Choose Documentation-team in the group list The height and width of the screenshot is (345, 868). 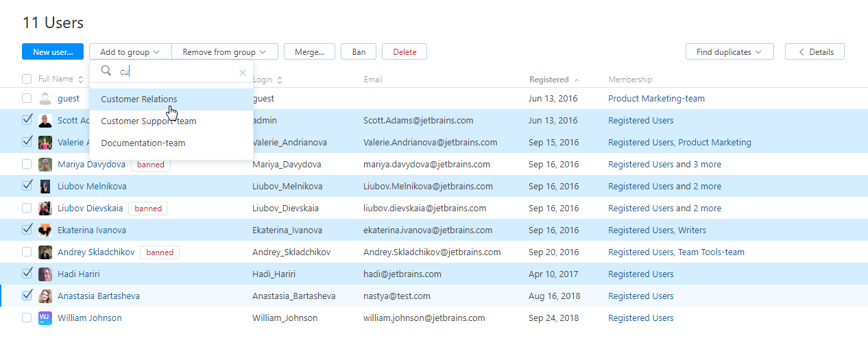pos(143,143)
